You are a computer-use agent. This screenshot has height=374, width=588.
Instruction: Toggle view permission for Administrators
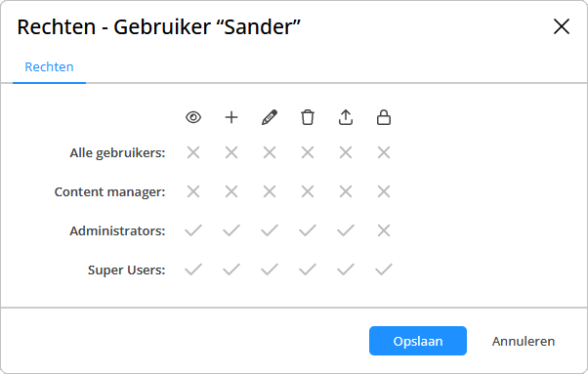tap(193, 230)
